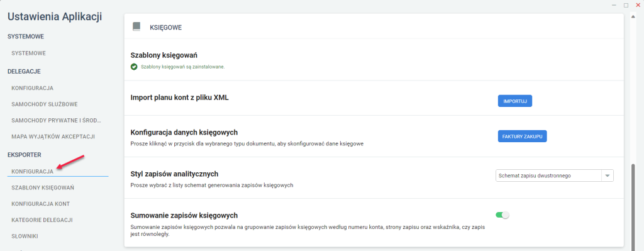This screenshot has height=251, width=644.
Task: Click Import planu kont z pliku XML heading
Action: (x=179, y=98)
